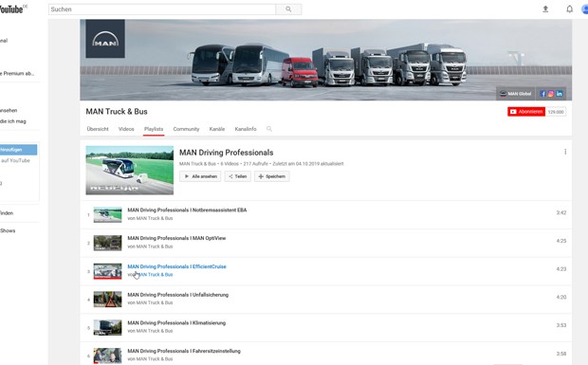Select the Playlists tab

(x=154, y=129)
